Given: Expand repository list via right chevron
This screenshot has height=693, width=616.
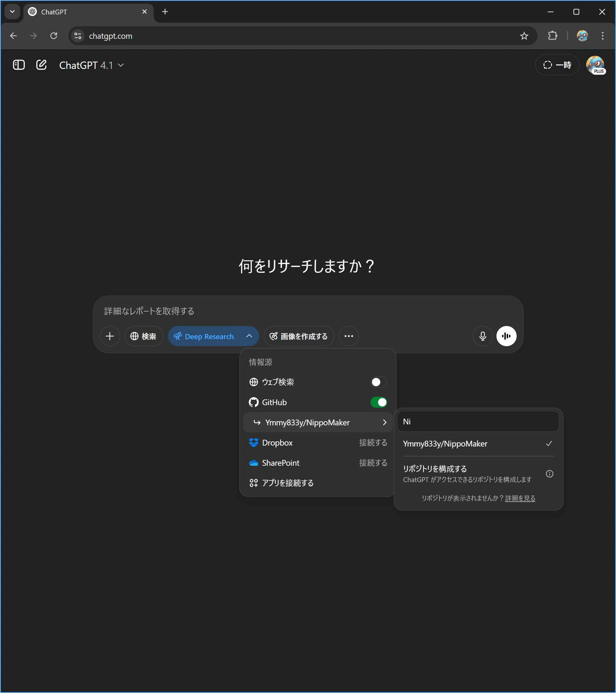Looking at the screenshot, I should 385,422.
